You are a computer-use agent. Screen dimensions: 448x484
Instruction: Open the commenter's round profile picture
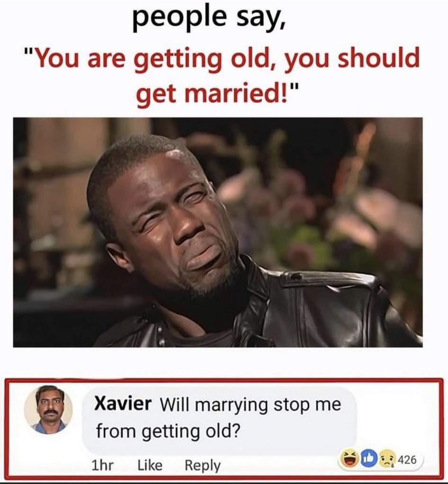48,409
